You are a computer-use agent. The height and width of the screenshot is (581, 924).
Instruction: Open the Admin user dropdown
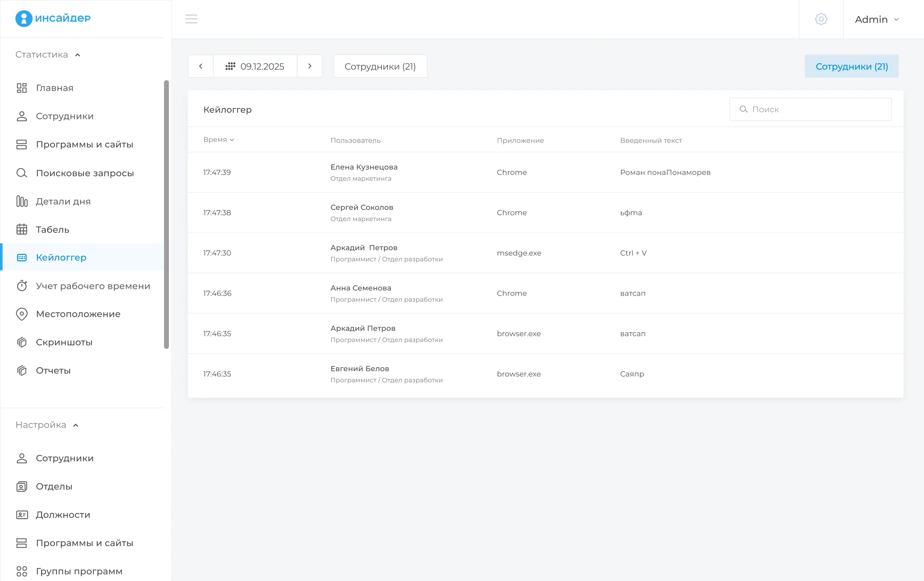(876, 19)
